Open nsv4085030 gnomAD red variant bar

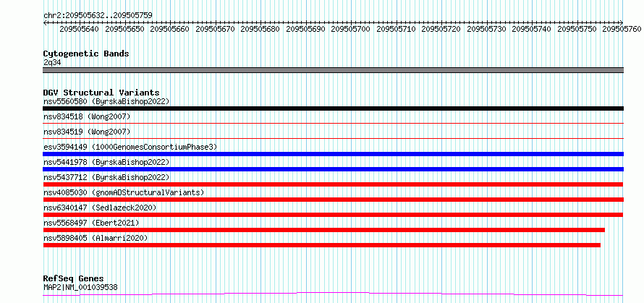tap(333, 200)
